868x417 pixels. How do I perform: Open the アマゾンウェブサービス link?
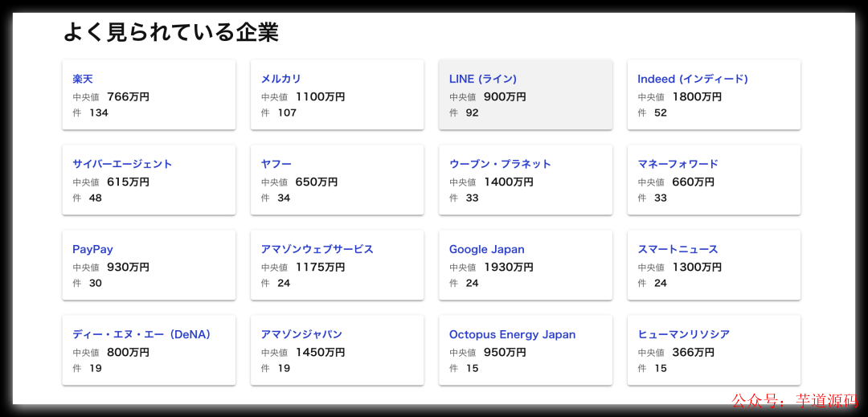pyautogui.click(x=317, y=249)
